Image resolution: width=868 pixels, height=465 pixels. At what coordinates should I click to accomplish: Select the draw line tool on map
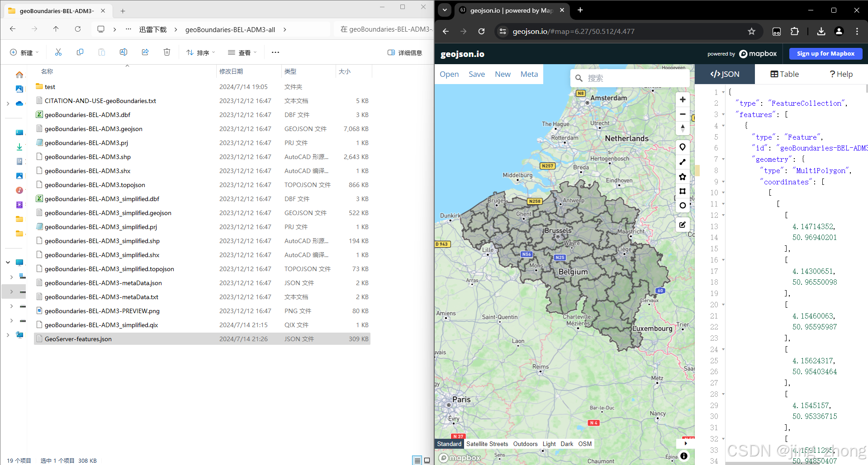point(683,162)
